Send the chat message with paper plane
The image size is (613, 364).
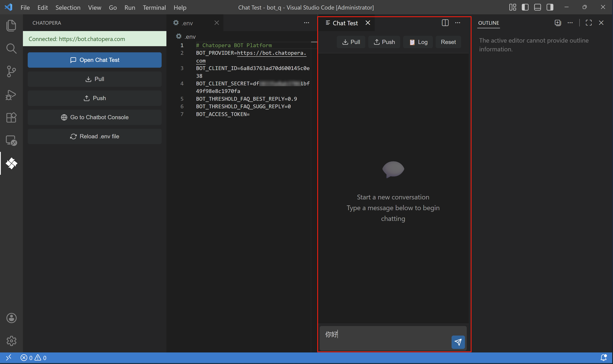(x=458, y=342)
